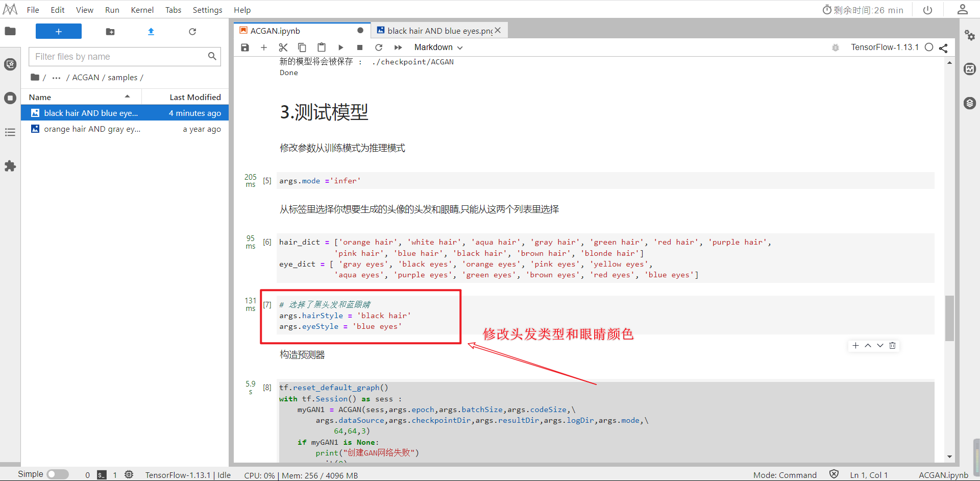Move the cell down

pyautogui.click(x=880, y=346)
